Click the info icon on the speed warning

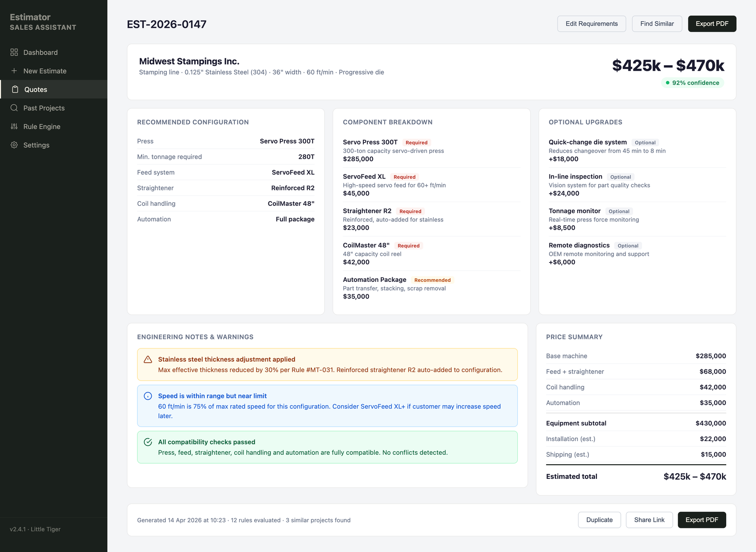[x=147, y=396]
